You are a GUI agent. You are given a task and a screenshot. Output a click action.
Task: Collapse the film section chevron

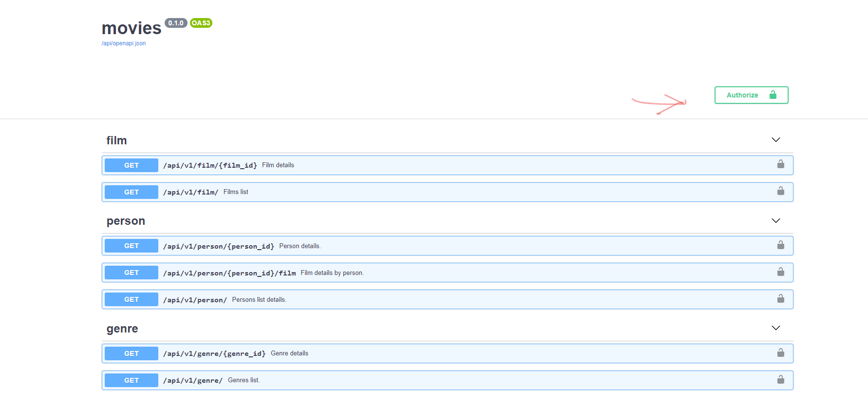[x=776, y=140]
